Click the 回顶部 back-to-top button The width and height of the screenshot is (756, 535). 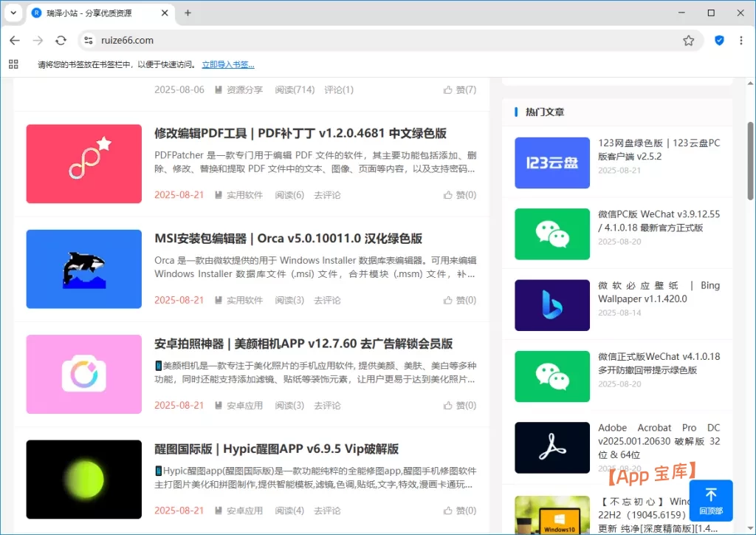pyautogui.click(x=710, y=500)
